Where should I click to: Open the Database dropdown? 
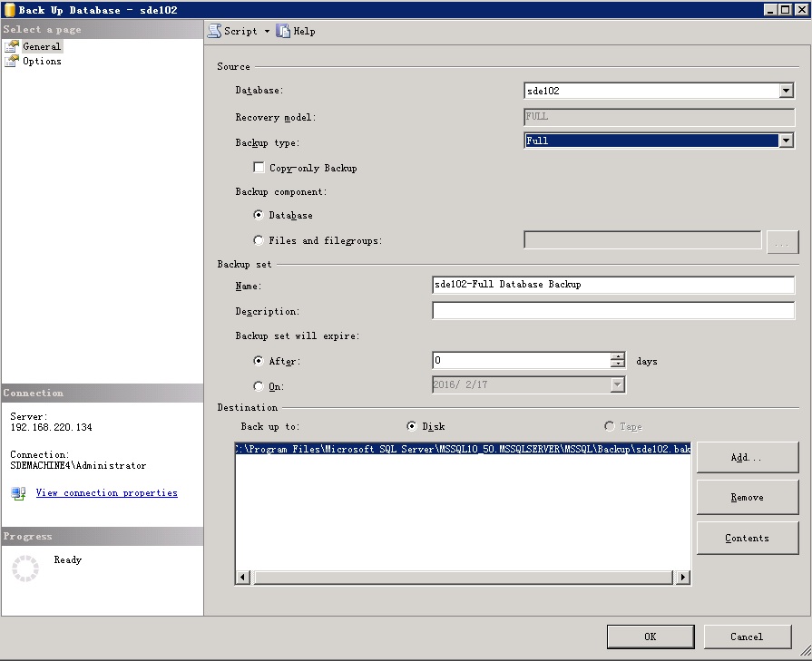coord(786,90)
